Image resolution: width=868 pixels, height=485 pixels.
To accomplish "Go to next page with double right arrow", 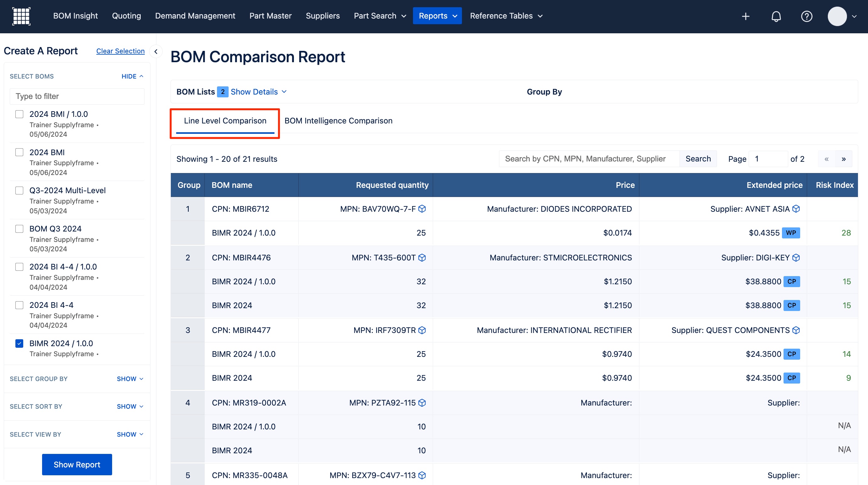I will [844, 159].
